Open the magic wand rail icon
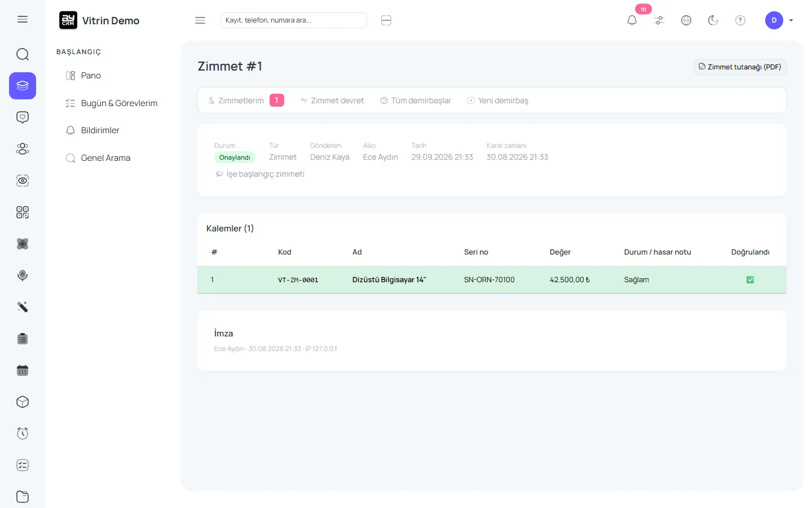 (23, 307)
